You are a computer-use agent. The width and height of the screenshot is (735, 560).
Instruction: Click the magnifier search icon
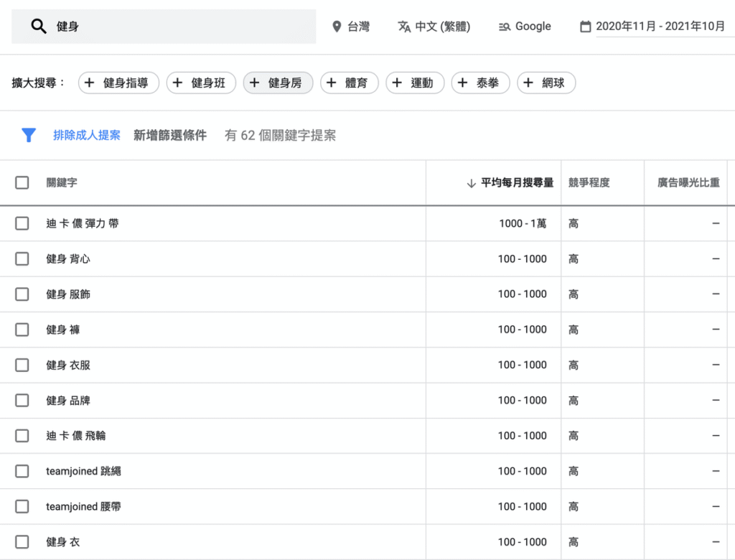pyautogui.click(x=39, y=27)
